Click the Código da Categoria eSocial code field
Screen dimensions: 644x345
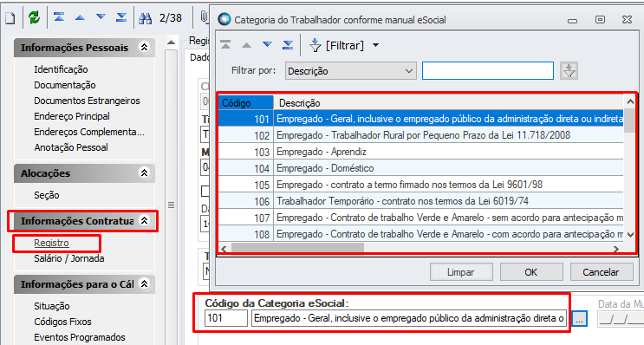point(226,318)
